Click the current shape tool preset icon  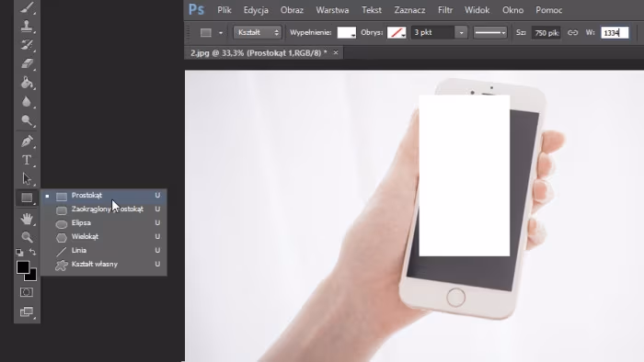[206, 33]
